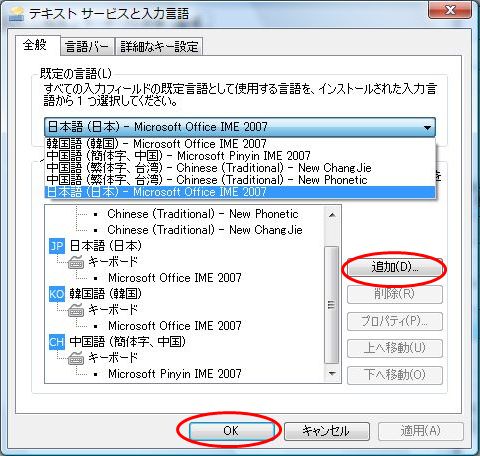Viewport: 480px width, 456px height.
Task: Choose highlighted 日本語 (日本) dropdown option
Action: click(x=240, y=192)
